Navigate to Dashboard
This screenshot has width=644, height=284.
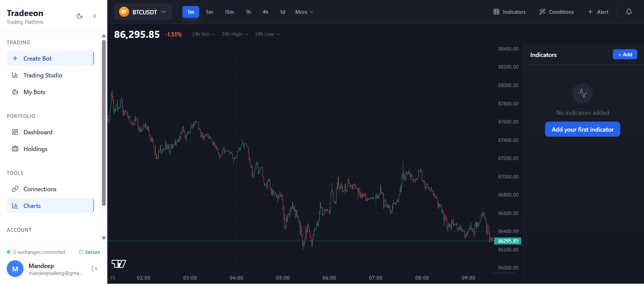pos(50,132)
